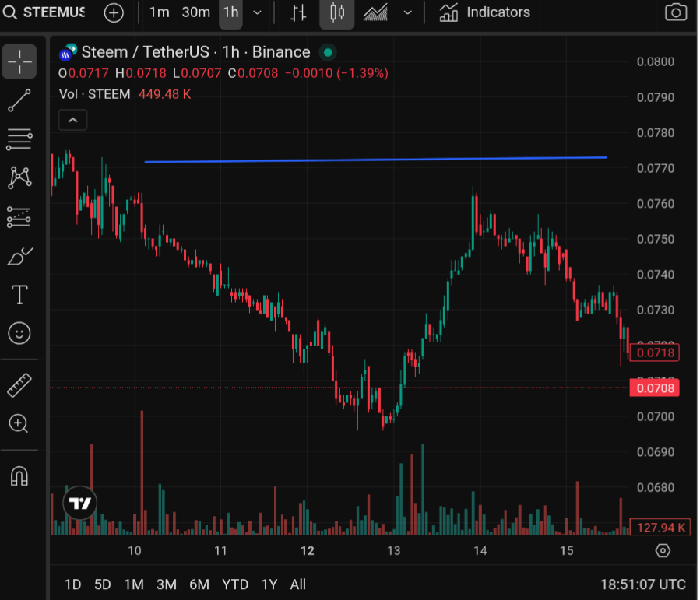Switch to the 30m timeframe
700x600 pixels.
point(195,12)
